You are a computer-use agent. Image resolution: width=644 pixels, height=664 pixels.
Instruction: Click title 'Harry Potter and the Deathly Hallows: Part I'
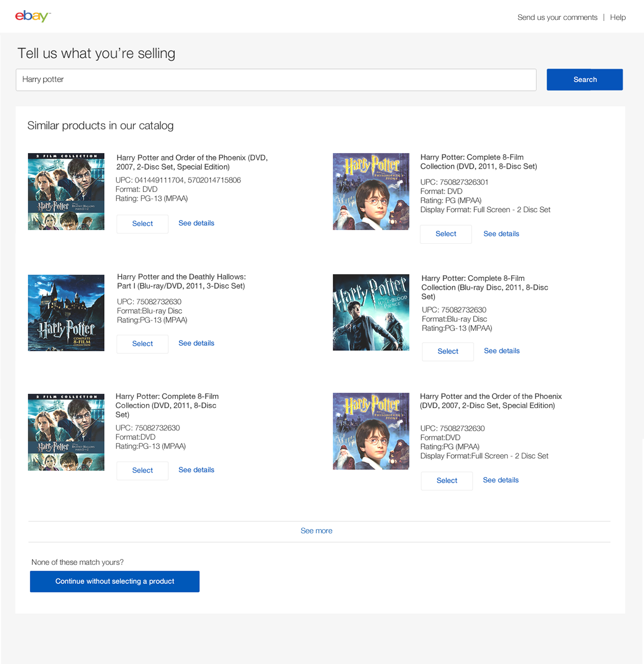pos(181,281)
